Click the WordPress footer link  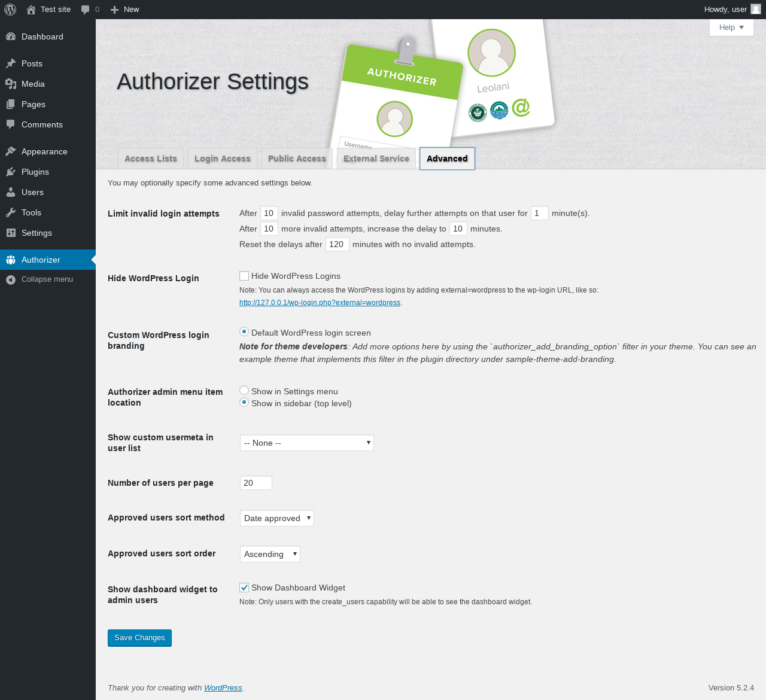coord(223,688)
